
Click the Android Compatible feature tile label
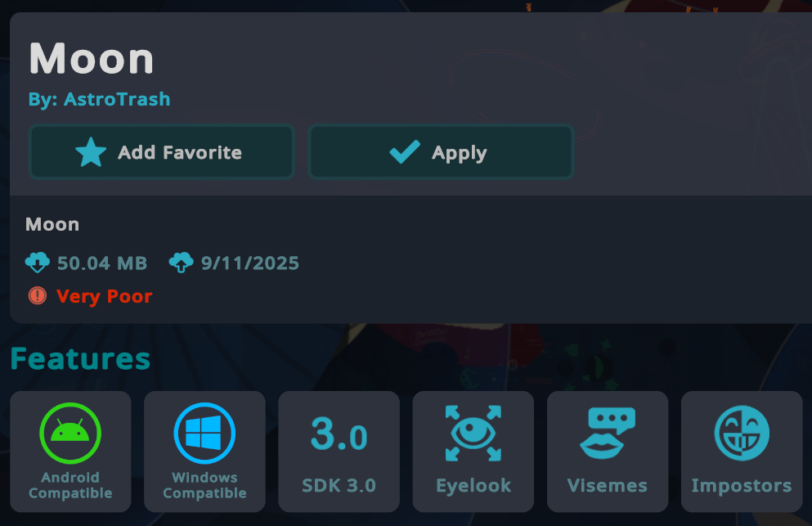point(70,485)
